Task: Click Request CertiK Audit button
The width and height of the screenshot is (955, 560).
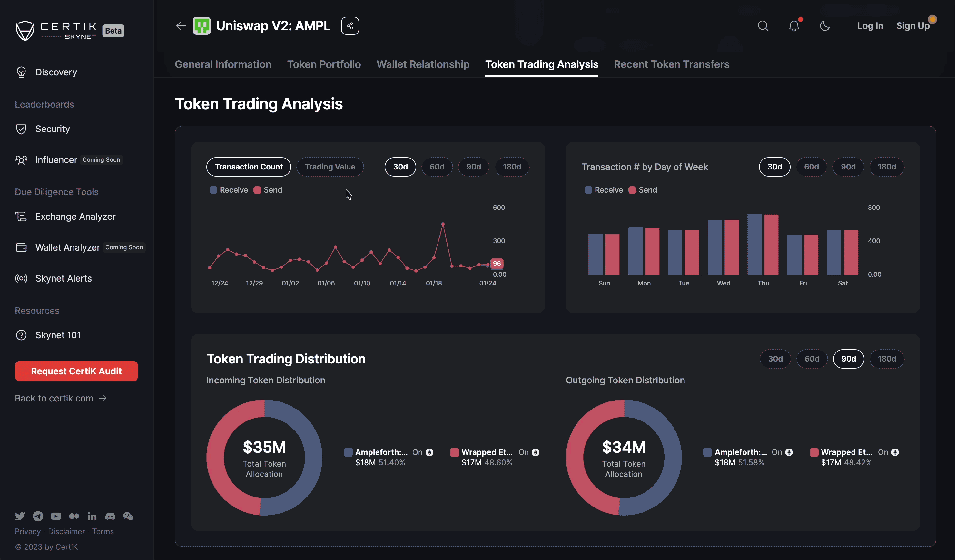Action: [76, 371]
